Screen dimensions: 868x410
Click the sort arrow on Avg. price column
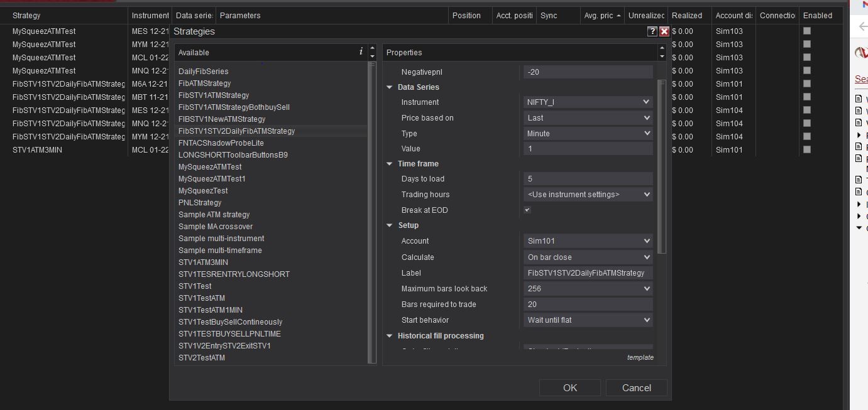(x=619, y=16)
